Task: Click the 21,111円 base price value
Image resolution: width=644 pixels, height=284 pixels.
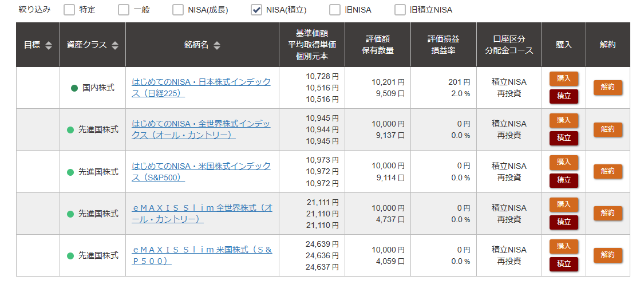Action: [322, 202]
